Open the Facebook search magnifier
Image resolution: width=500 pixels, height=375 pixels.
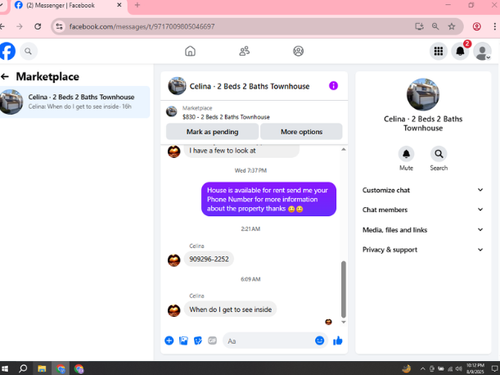pos(28,51)
